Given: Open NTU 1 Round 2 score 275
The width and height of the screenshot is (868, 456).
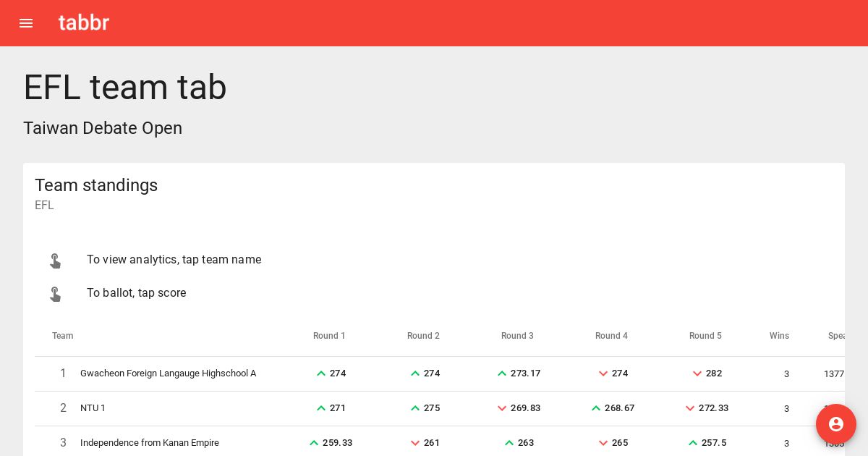Looking at the screenshot, I should pos(432,408).
